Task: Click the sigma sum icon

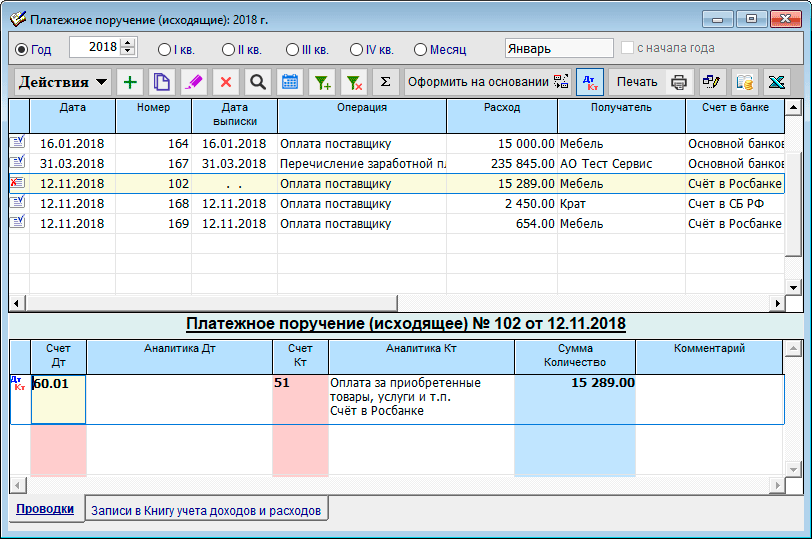Action: [386, 82]
